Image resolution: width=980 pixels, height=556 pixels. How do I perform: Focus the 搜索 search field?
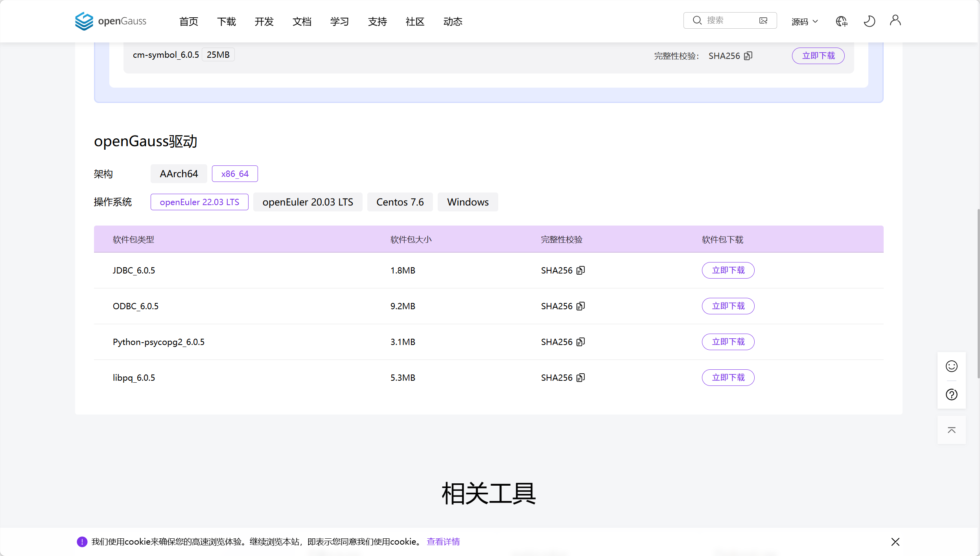click(x=730, y=20)
